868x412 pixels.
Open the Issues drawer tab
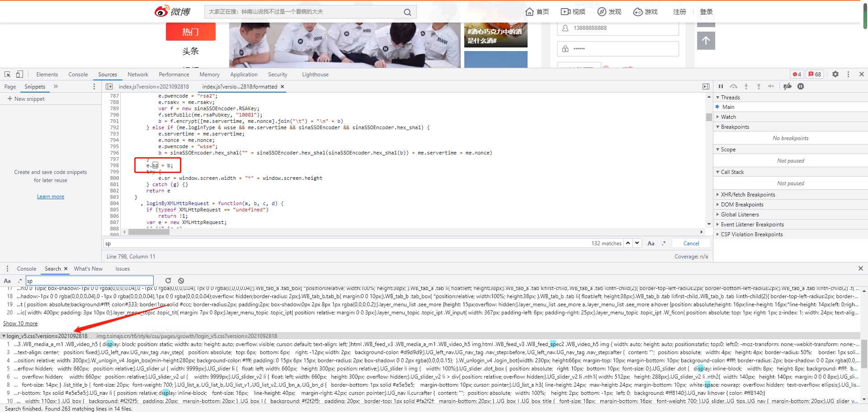pos(123,268)
